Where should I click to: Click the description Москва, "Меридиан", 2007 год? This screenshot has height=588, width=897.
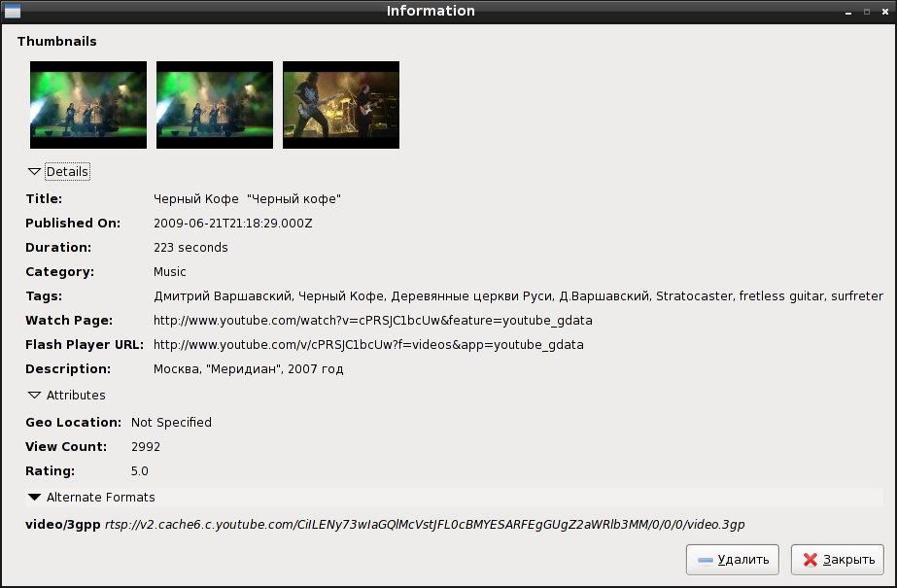tap(248, 369)
